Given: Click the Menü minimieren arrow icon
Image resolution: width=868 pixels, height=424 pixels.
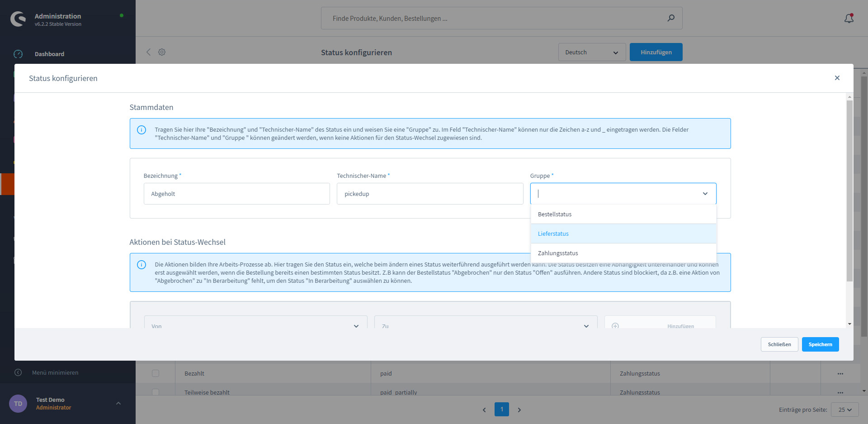Looking at the screenshot, I should click(x=18, y=372).
